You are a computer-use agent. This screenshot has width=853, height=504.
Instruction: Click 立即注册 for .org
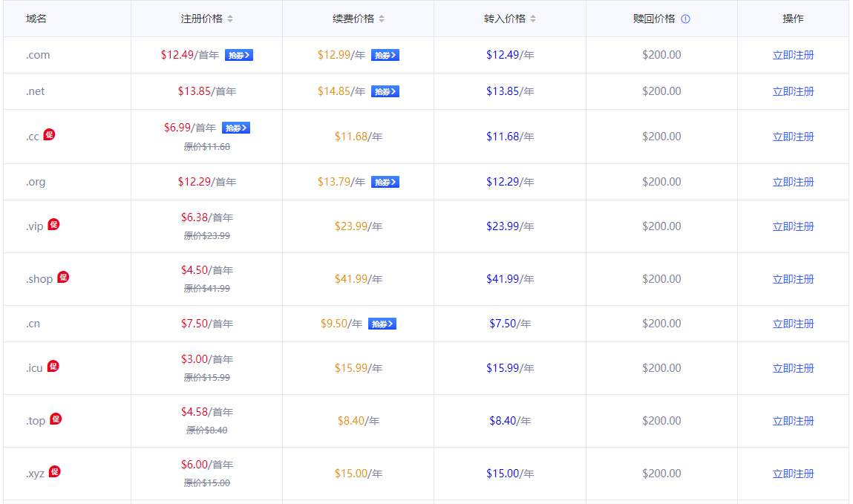[793, 182]
